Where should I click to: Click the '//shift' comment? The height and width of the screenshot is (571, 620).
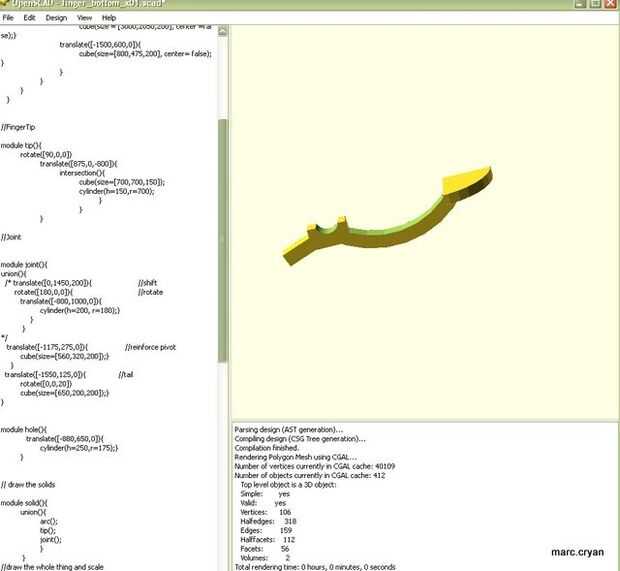click(x=147, y=283)
